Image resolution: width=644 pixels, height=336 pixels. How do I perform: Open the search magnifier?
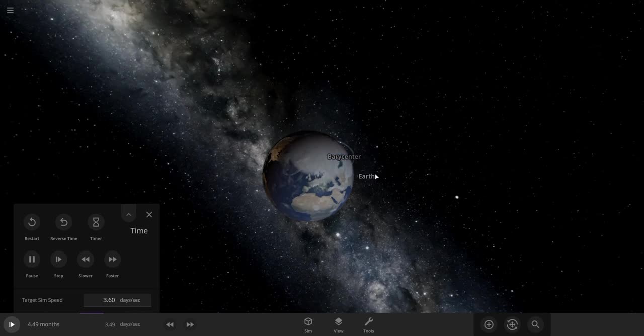pos(535,325)
